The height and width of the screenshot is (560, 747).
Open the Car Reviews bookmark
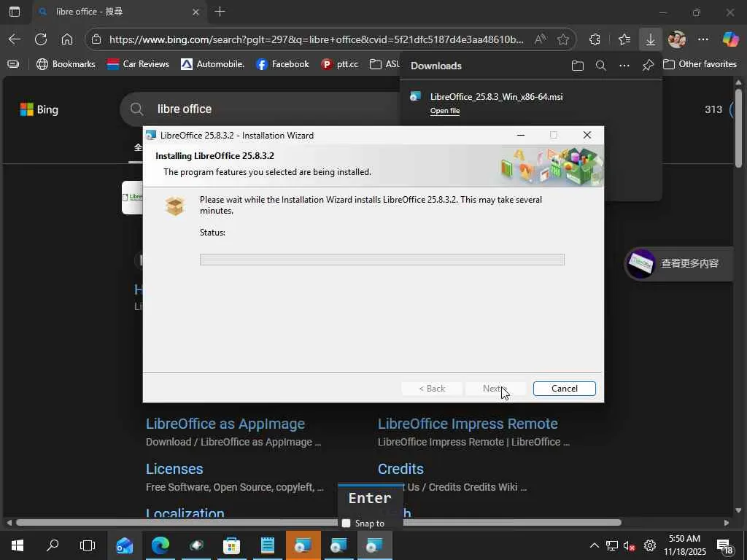click(138, 64)
